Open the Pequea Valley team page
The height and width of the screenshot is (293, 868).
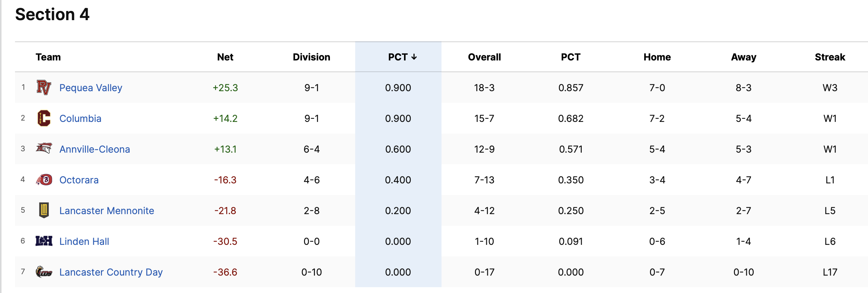click(x=91, y=88)
